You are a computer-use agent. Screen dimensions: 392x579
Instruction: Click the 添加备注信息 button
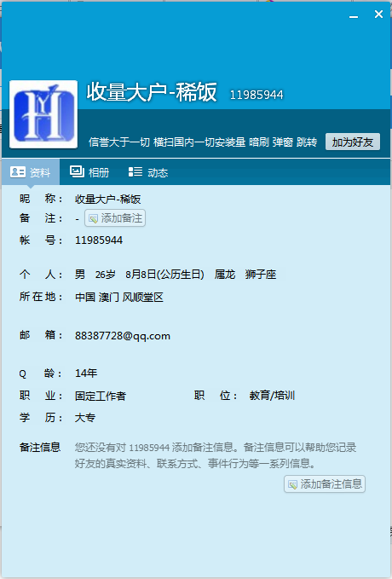pos(325,484)
